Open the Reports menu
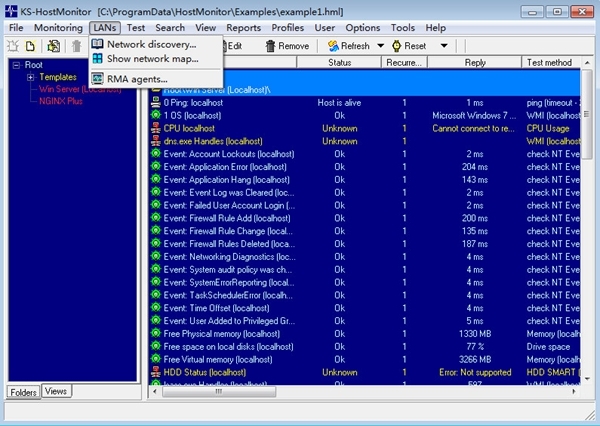Image resolution: width=600 pixels, height=426 pixels. pos(243,28)
